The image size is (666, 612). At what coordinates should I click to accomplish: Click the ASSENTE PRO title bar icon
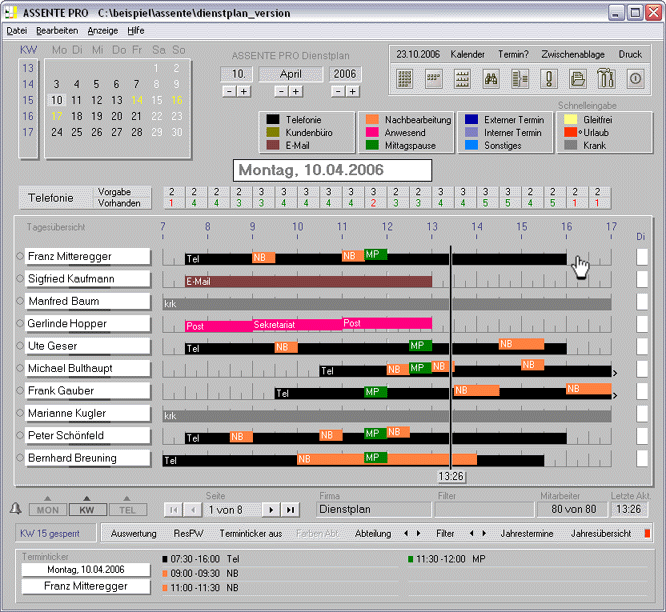point(11,13)
